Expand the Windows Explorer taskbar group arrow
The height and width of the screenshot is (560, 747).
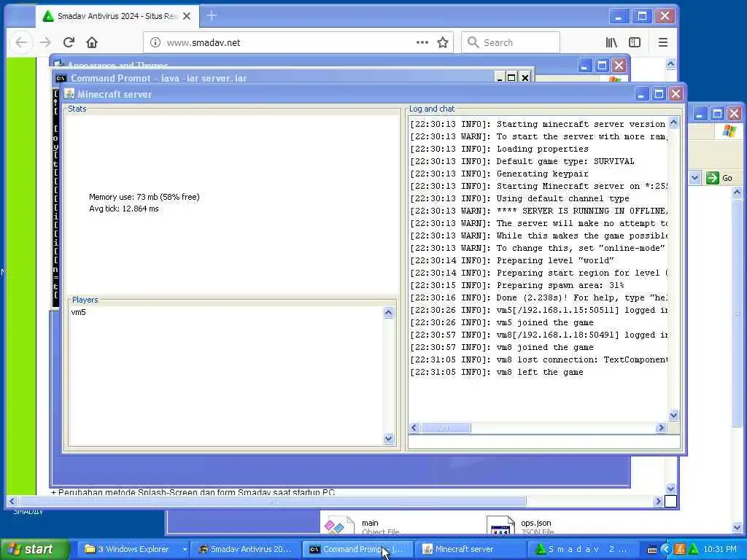pyautogui.click(x=185, y=549)
